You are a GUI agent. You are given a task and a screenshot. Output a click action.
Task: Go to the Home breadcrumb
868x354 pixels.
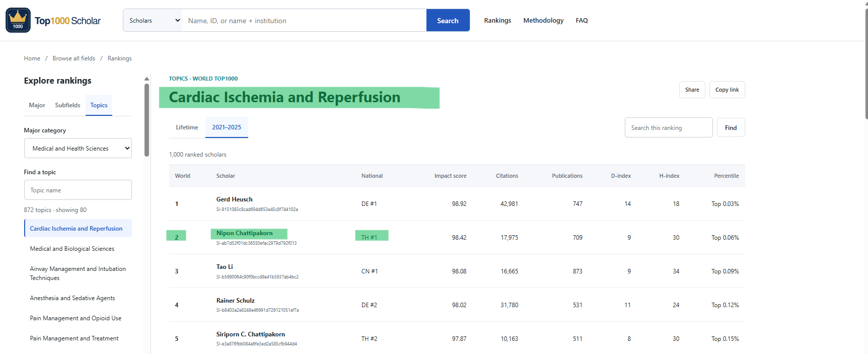click(x=32, y=58)
